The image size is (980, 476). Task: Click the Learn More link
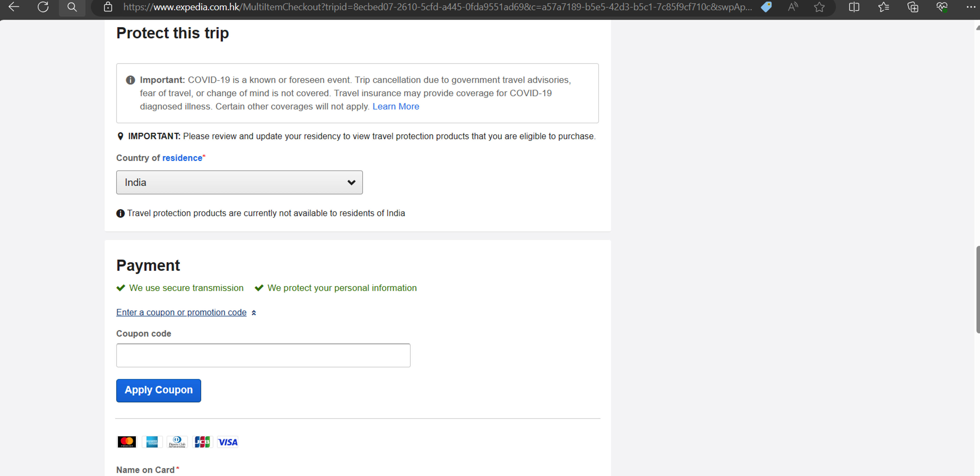(x=396, y=107)
